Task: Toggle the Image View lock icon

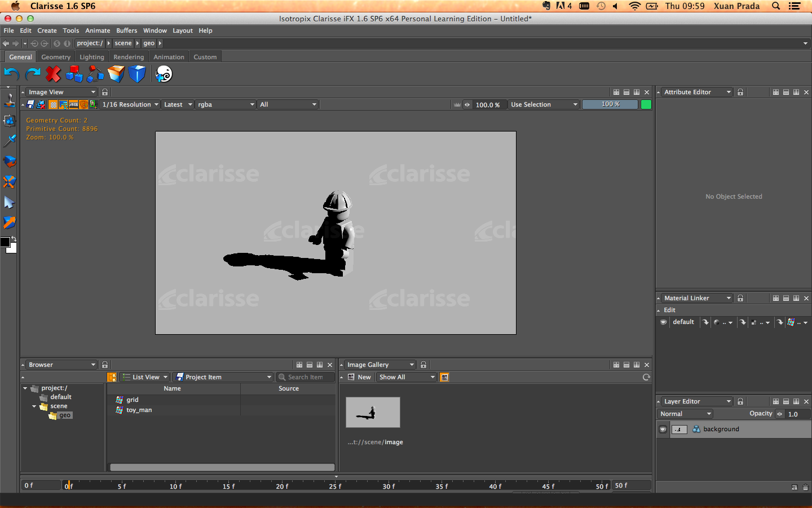Action: 105,92
